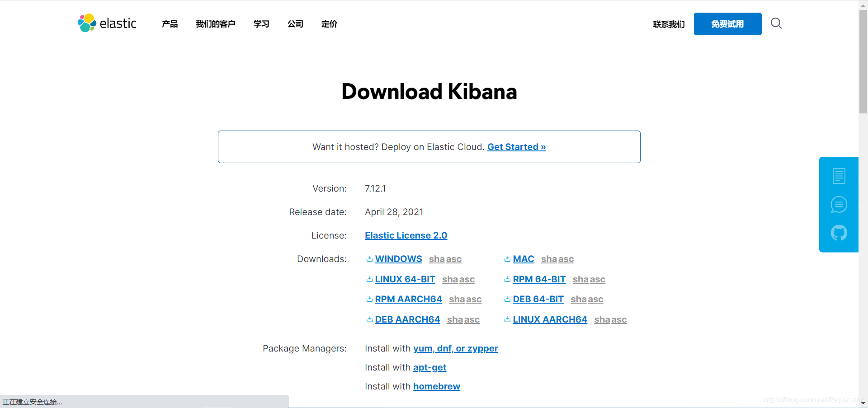The width and height of the screenshot is (868, 408).
Task: Open asc link for LINUX 64-BIT
Action: tap(467, 280)
